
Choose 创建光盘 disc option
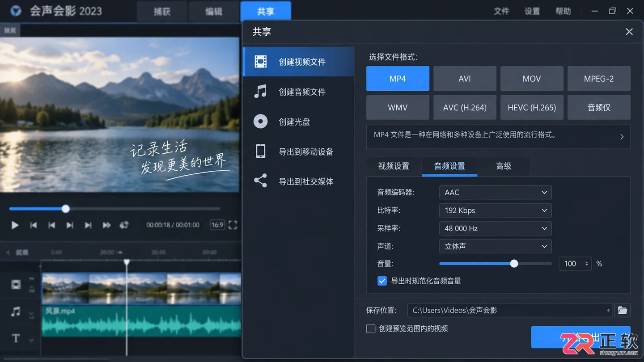pos(298,122)
